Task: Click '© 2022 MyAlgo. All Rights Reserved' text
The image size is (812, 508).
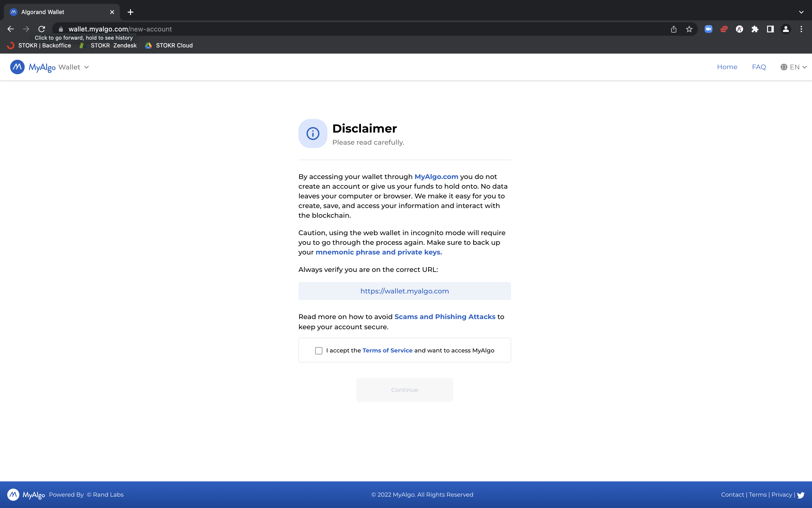Action: click(x=422, y=494)
